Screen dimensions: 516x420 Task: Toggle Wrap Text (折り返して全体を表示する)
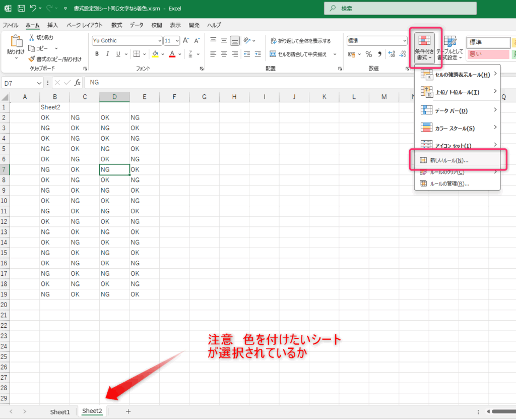300,41
